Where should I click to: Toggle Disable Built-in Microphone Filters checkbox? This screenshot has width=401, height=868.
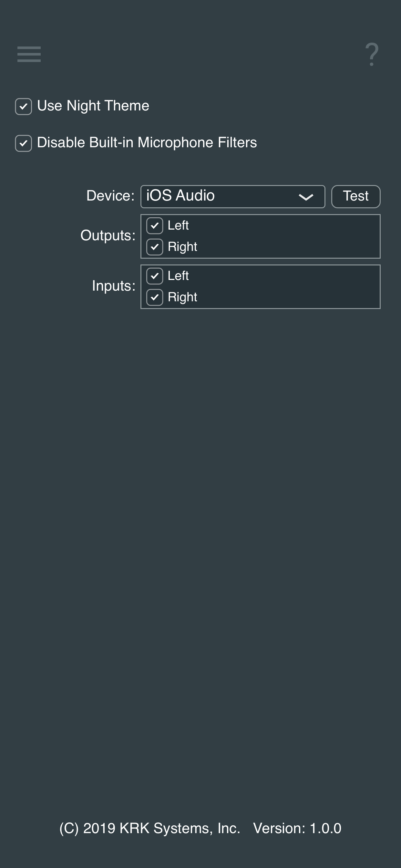click(x=24, y=143)
